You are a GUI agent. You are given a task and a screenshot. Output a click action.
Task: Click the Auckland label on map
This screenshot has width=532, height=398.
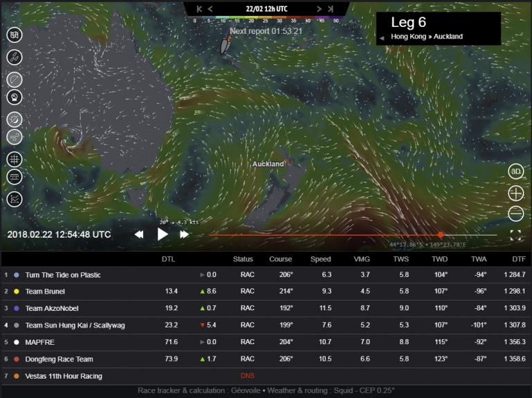[x=268, y=164]
